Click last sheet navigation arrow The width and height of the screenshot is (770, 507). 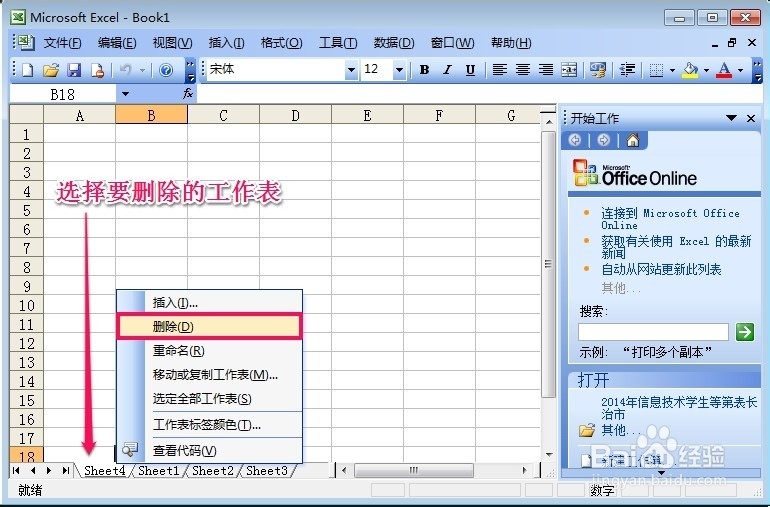point(66,471)
